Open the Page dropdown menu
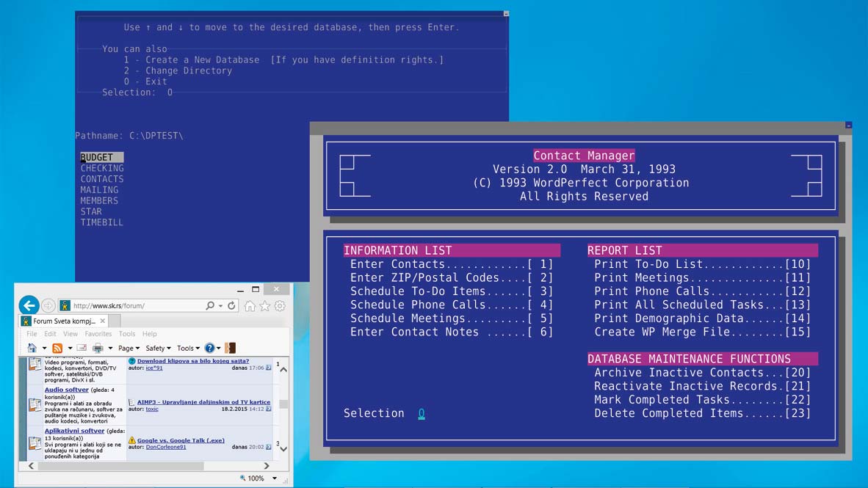This screenshot has width=868, height=488. [x=129, y=348]
